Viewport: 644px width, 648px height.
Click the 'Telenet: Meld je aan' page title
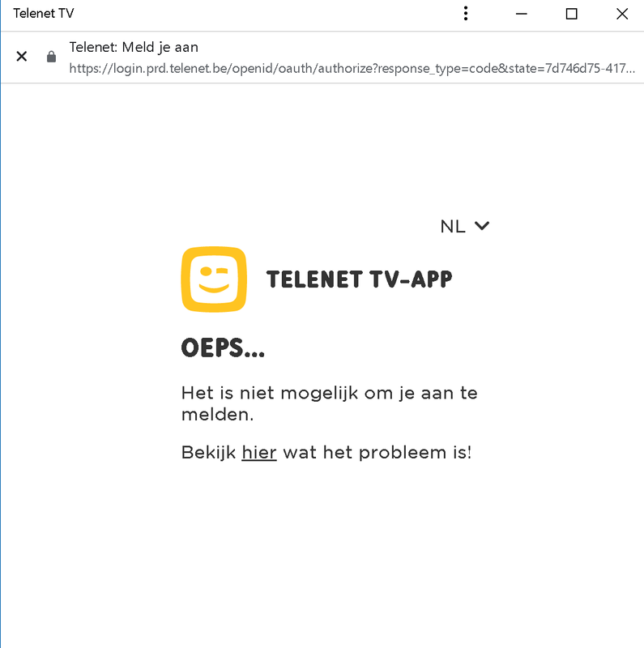[x=134, y=47]
